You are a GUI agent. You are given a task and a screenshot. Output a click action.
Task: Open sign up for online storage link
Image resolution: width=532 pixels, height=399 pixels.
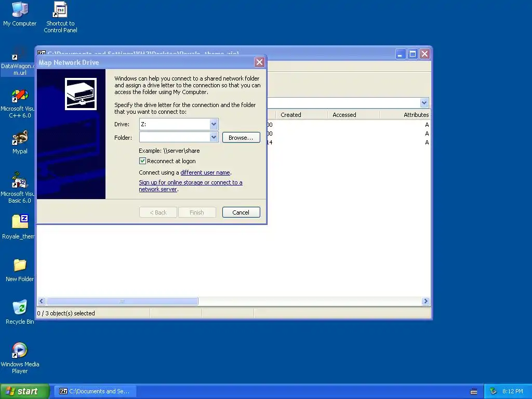click(190, 185)
